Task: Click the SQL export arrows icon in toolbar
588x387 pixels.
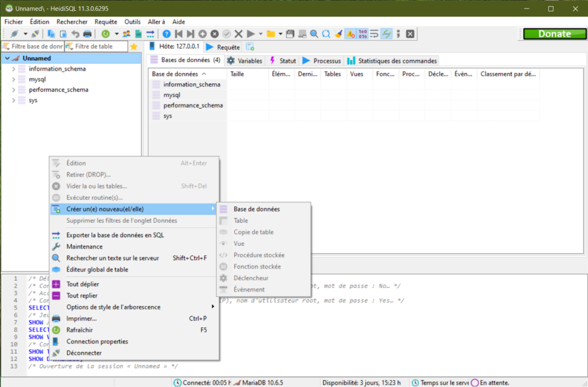Action: 150,34
